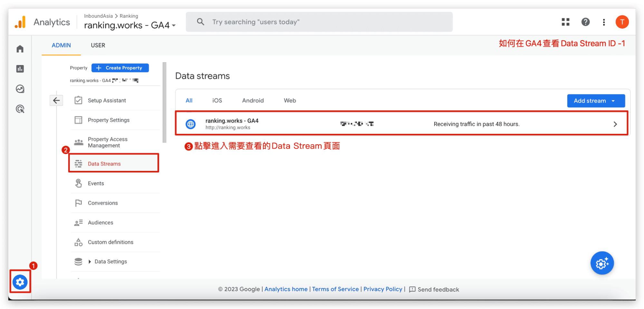
Task: Go to Home via the house icon
Action: point(20,49)
